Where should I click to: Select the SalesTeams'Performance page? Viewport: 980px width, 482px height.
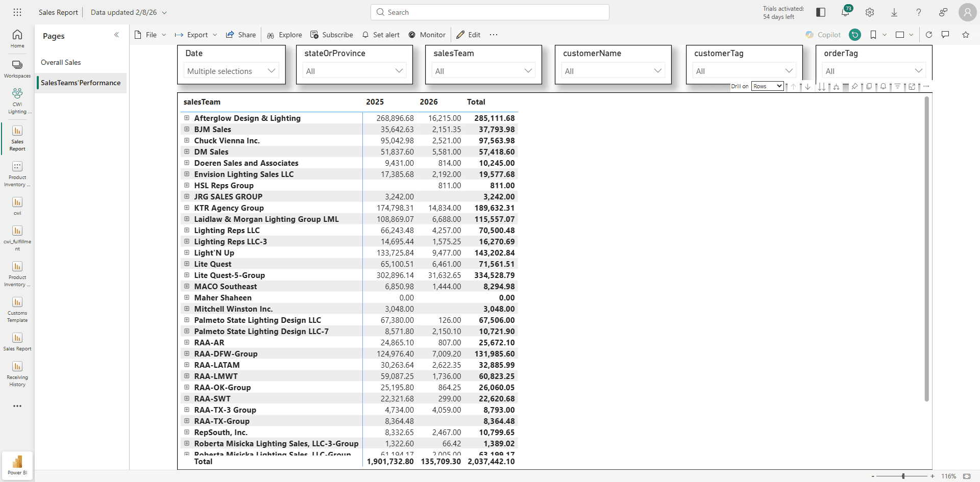pyautogui.click(x=82, y=83)
